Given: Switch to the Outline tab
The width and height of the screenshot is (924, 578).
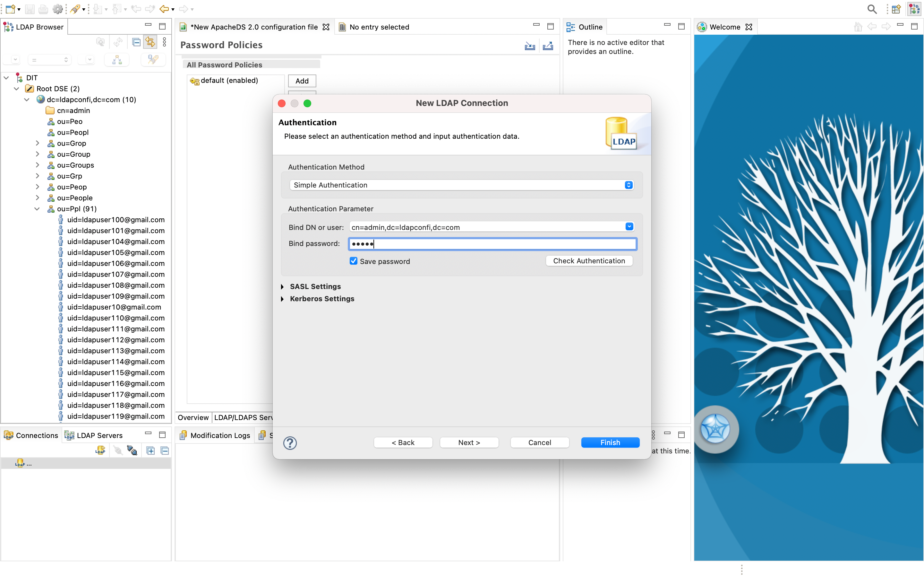Looking at the screenshot, I should pos(585,27).
